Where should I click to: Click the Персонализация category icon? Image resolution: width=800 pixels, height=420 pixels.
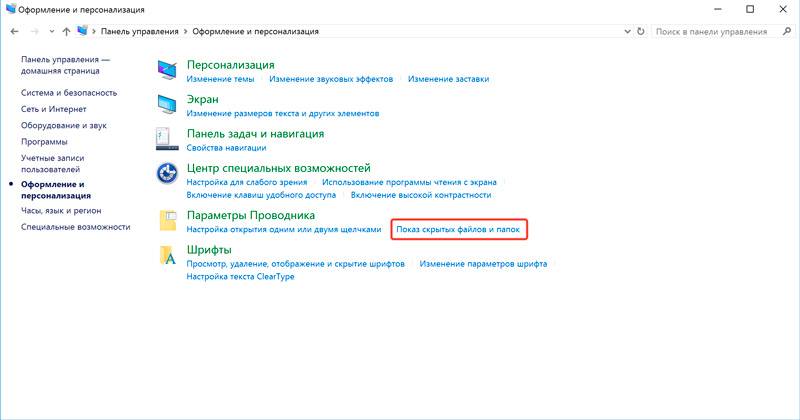[167, 71]
